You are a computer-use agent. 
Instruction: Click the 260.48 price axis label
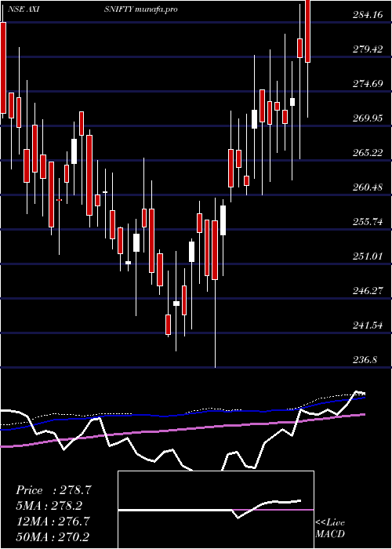pyautogui.click(x=368, y=187)
